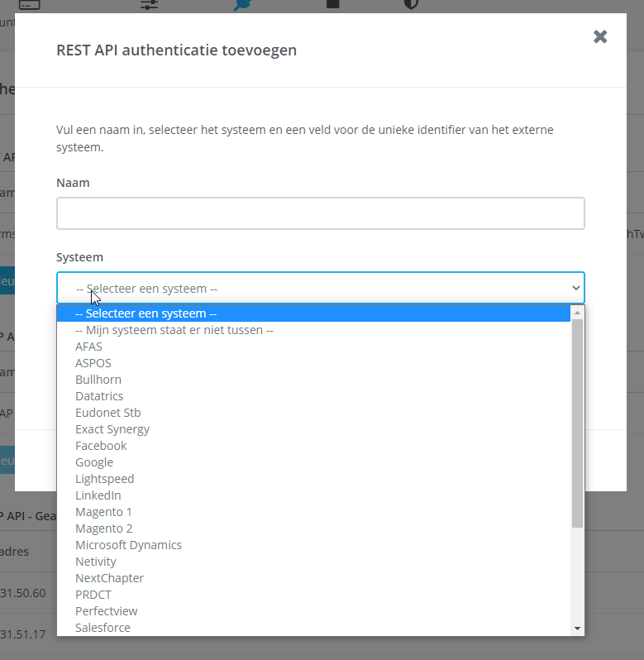Pick Datatrics from the system list
This screenshot has height=660, width=644.
tap(99, 396)
